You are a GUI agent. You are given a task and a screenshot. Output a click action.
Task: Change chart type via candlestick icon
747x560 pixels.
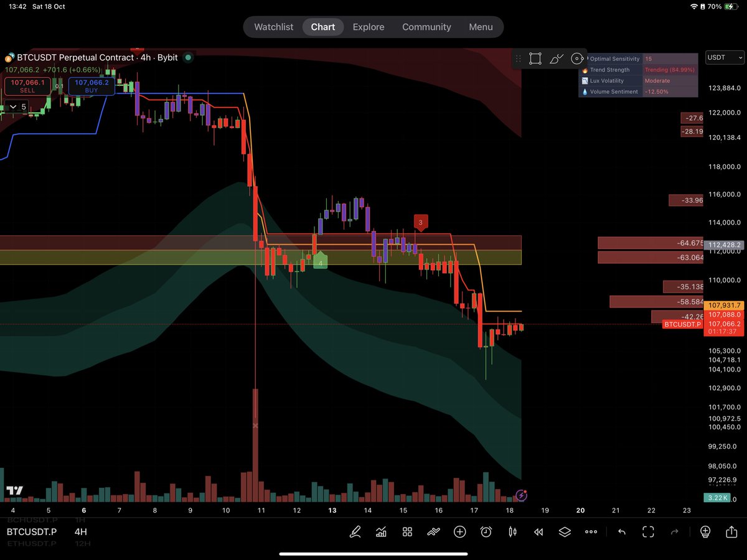click(513, 532)
